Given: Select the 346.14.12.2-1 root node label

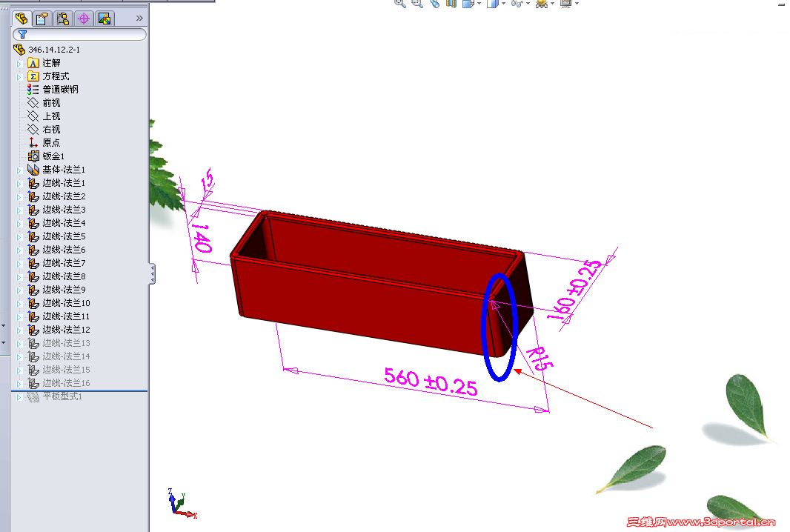Looking at the screenshot, I should [x=54, y=50].
